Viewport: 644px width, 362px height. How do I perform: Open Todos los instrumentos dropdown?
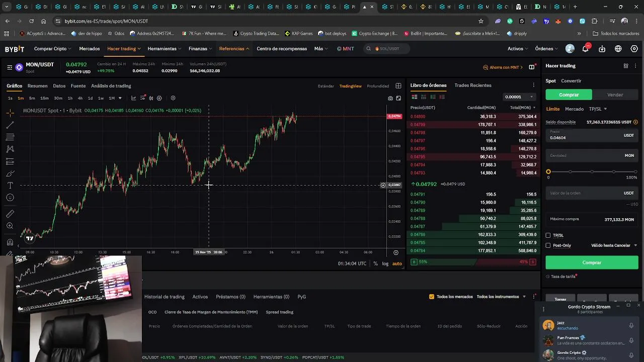click(x=501, y=297)
